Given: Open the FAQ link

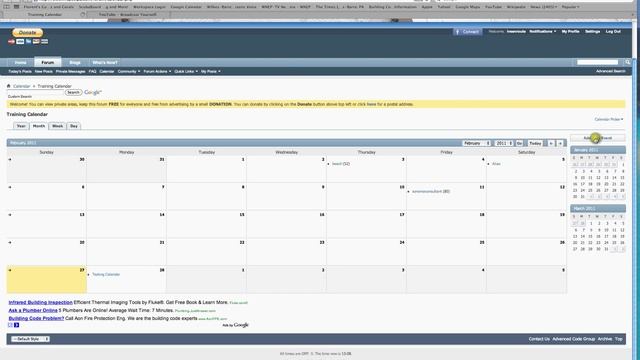Looking at the screenshot, I should pos(92,71).
